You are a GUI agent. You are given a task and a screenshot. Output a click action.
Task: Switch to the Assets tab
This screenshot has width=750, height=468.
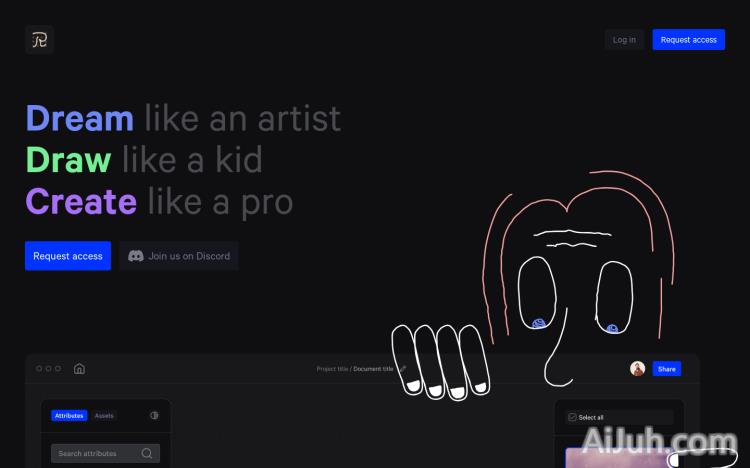[104, 415]
